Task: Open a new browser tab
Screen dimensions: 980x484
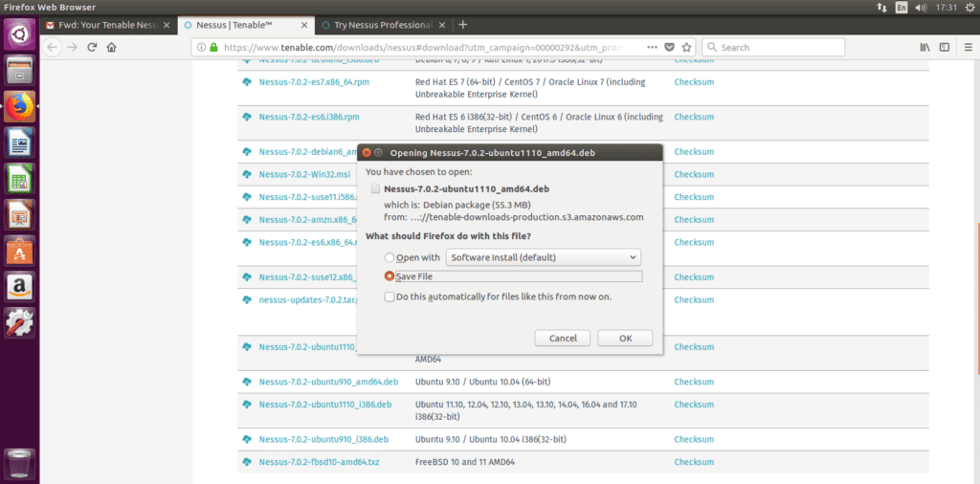Action: pos(462,25)
